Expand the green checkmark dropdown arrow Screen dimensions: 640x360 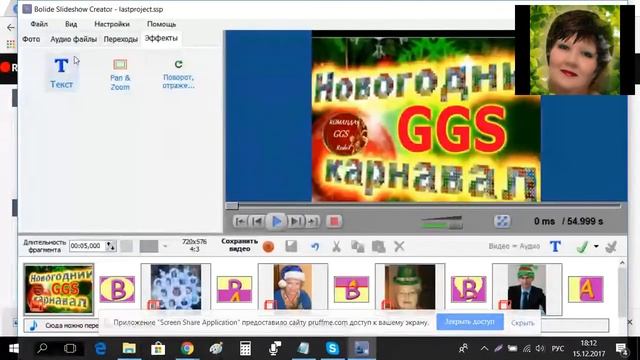point(596,247)
